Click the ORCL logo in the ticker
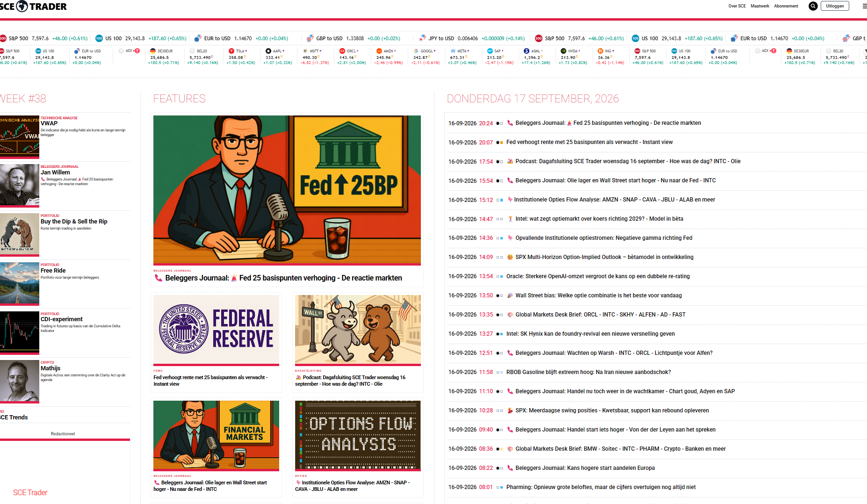 coord(342,51)
